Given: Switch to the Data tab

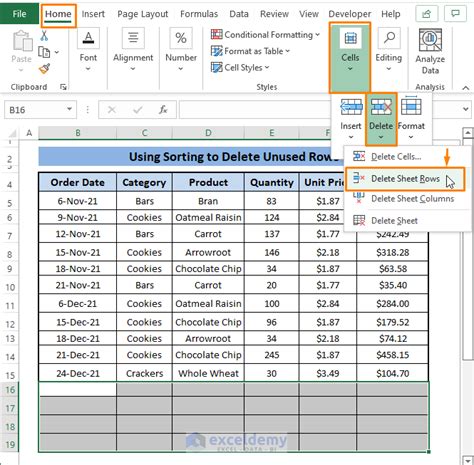Looking at the screenshot, I should tap(239, 14).
